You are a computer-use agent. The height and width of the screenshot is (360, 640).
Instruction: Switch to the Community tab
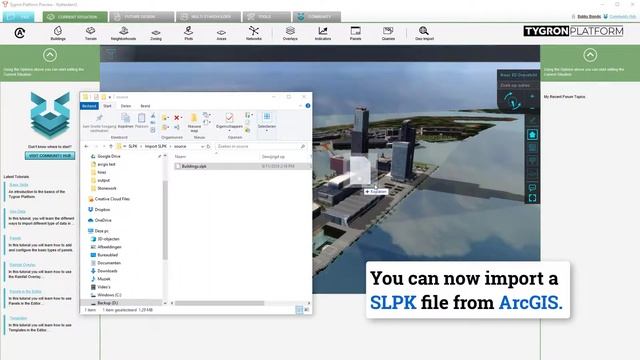[316, 17]
